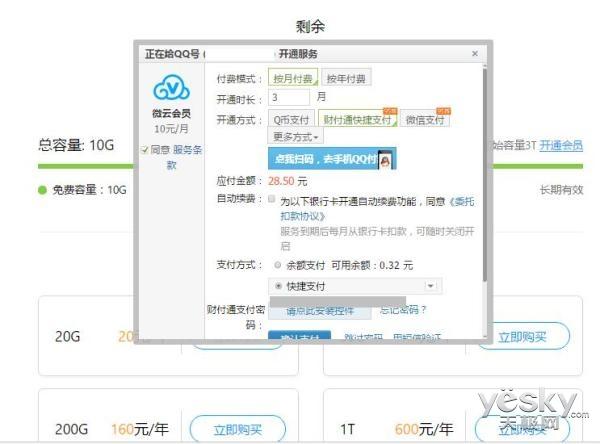Open the 快捷支付 bank card dropdown arrow
Image resolution: width=600 pixels, height=444 pixels.
[x=430, y=286]
